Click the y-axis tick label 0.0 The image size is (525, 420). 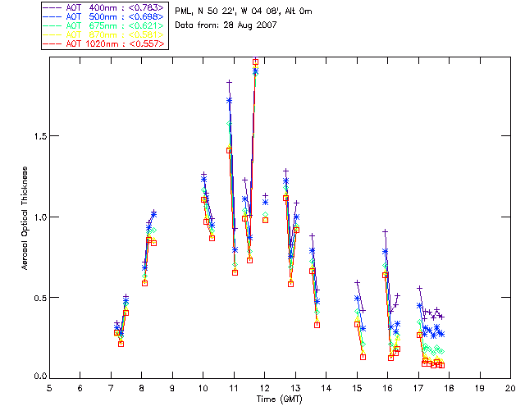38,377
